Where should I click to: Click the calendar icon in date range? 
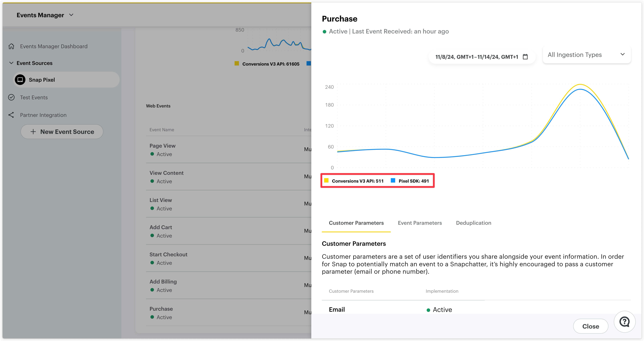click(525, 57)
